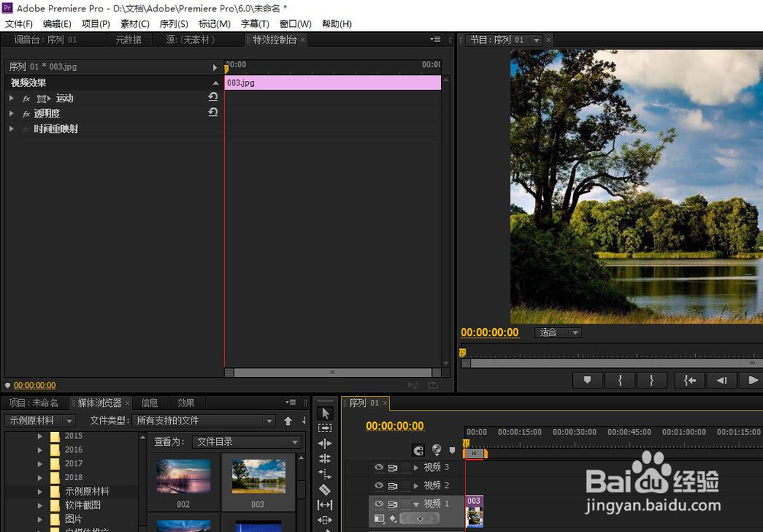This screenshot has width=763, height=532.
Task: Toggle sync lock on 视频 1 track
Action: pos(393,504)
